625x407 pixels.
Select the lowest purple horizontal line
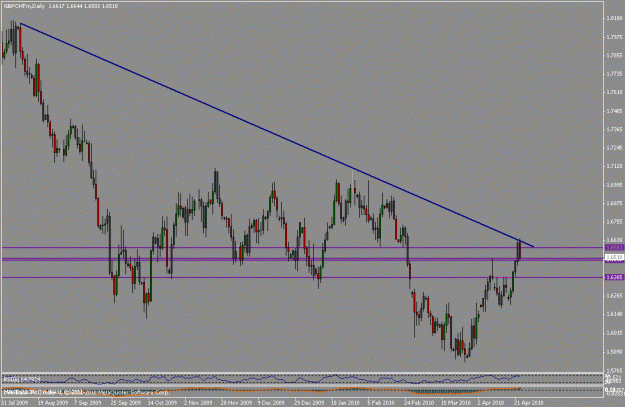point(302,277)
